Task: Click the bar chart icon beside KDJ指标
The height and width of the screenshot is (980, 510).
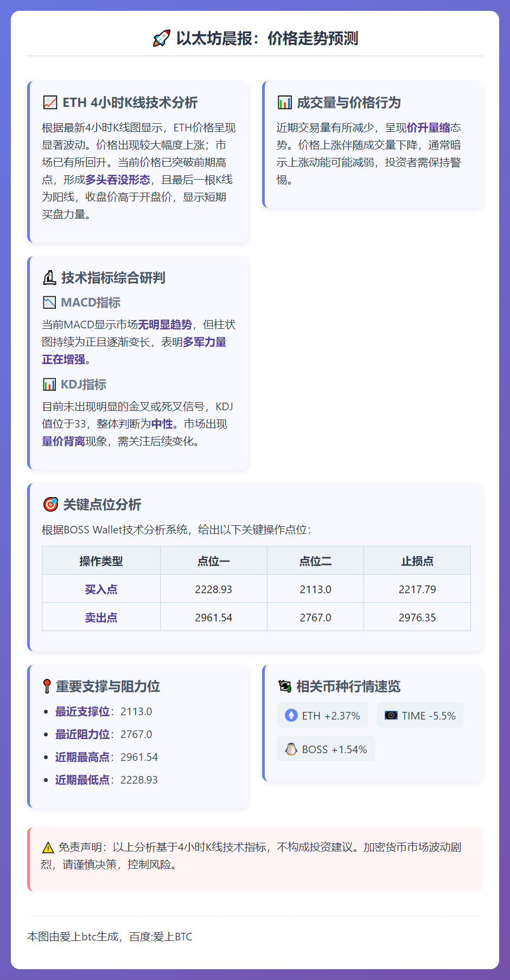Action: point(49,384)
